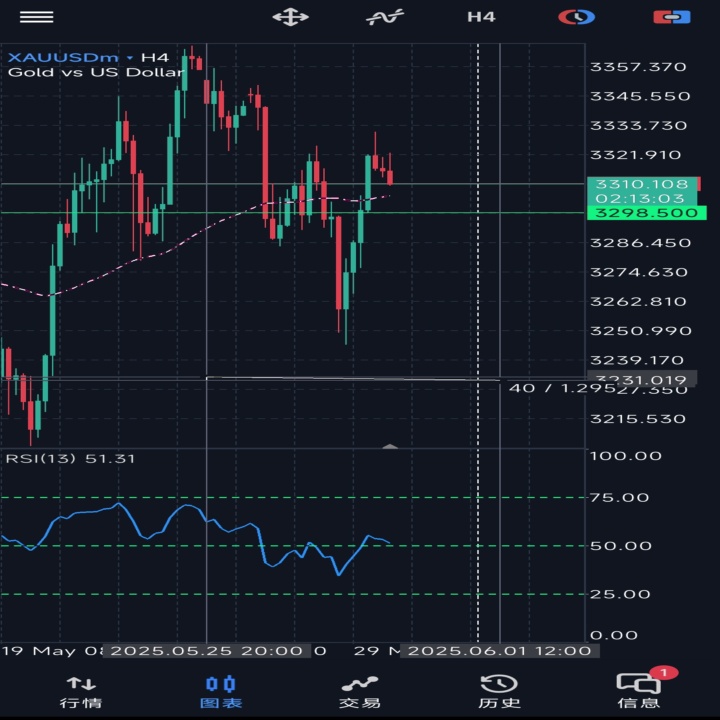Tap the red message notification badge
Image resolution: width=720 pixels, height=720 pixels.
pyautogui.click(x=664, y=673)
